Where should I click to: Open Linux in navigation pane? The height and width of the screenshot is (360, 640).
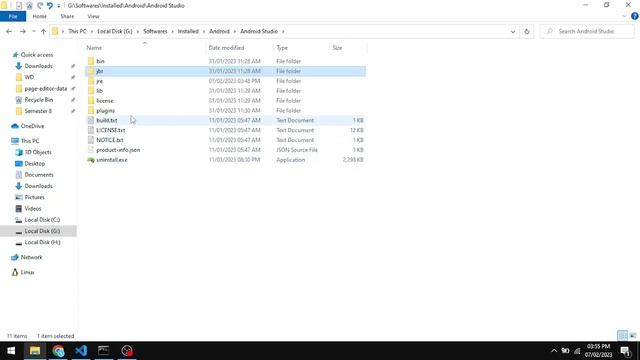tap(27, 272)
